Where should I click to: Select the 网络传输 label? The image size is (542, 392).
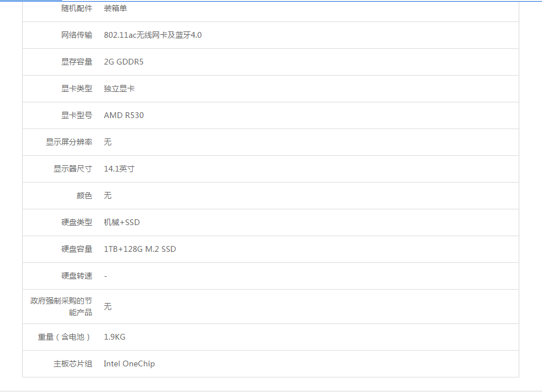[76, 35]
